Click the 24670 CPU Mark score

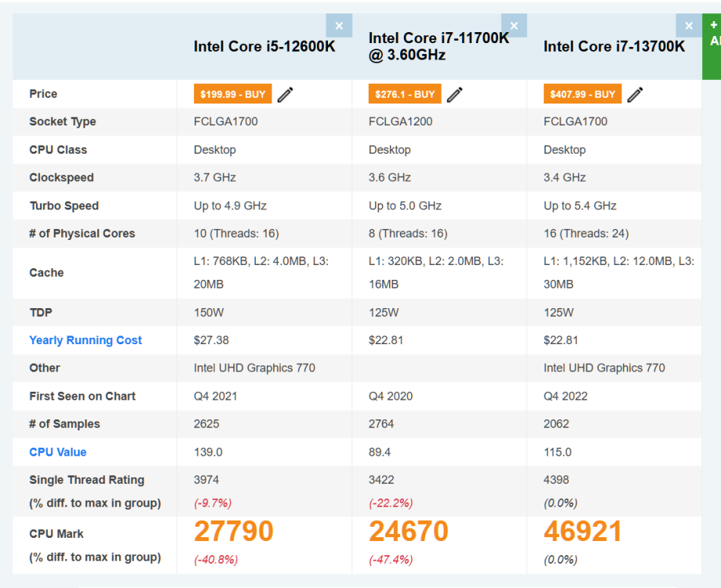pos(409,532)
